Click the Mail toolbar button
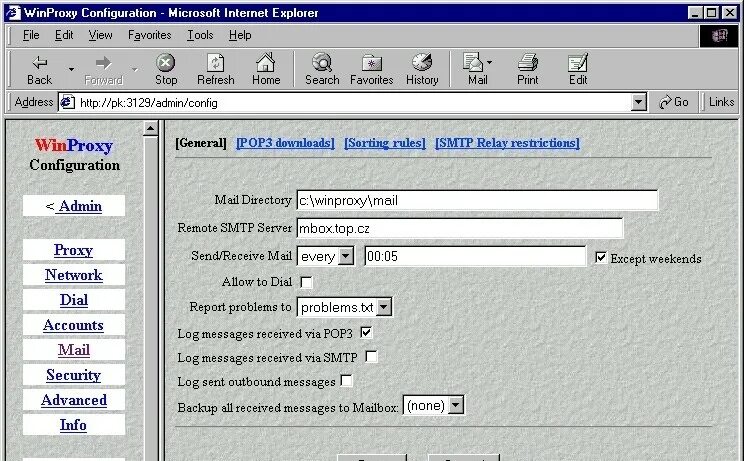Screen dimensions: 744x461 tap(477, 69)
